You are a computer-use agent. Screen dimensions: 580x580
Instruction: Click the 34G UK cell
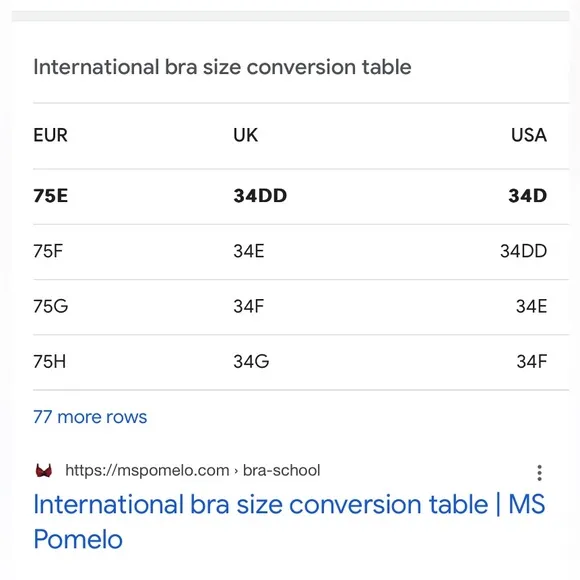click(251, 361)
